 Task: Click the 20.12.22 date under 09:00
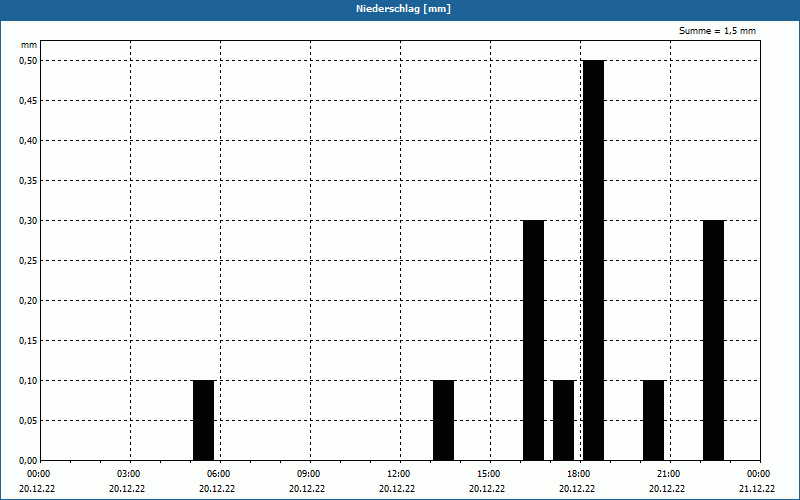pos(307,489)
